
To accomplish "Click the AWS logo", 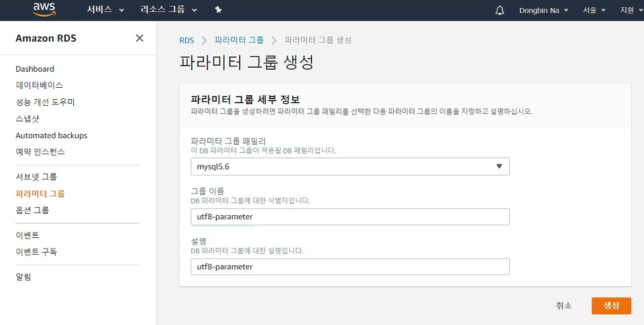I will (x=44, y=9).
